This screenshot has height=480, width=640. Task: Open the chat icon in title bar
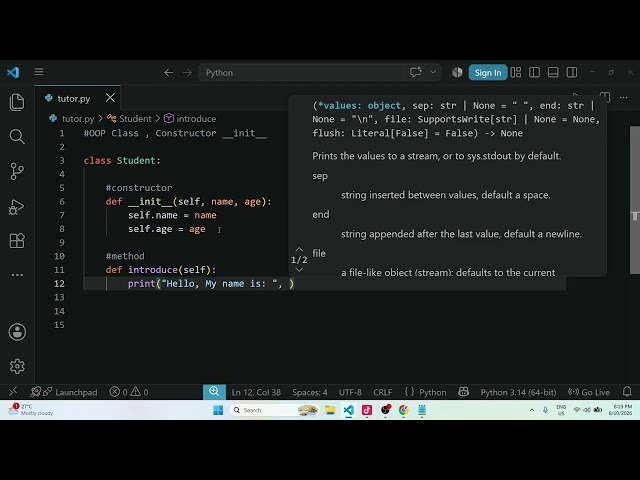416,72
